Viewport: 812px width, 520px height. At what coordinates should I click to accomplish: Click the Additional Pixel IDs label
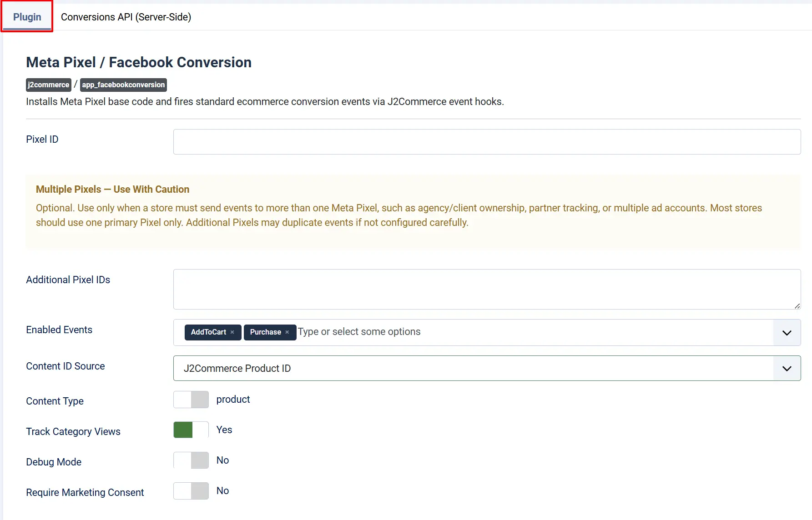coord(68,280)
